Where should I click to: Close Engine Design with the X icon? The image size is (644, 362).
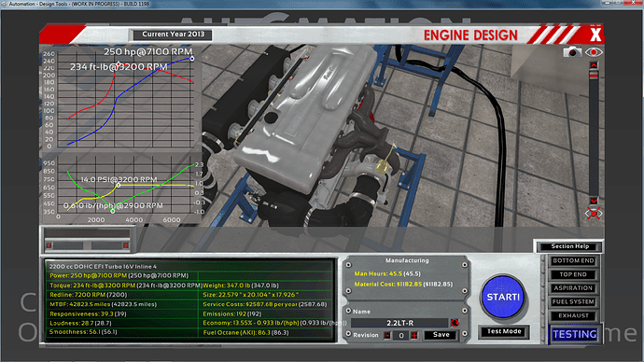click(595, 35)
